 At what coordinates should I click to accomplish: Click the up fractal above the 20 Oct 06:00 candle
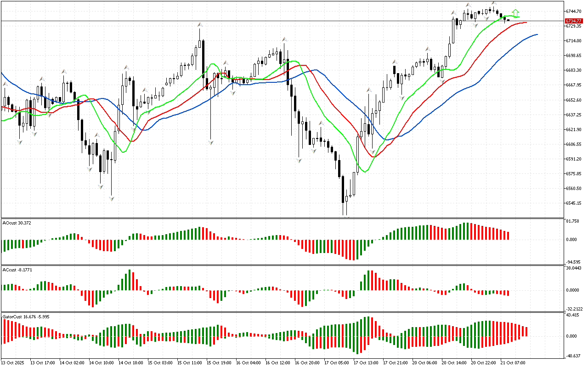pos(428,48)
